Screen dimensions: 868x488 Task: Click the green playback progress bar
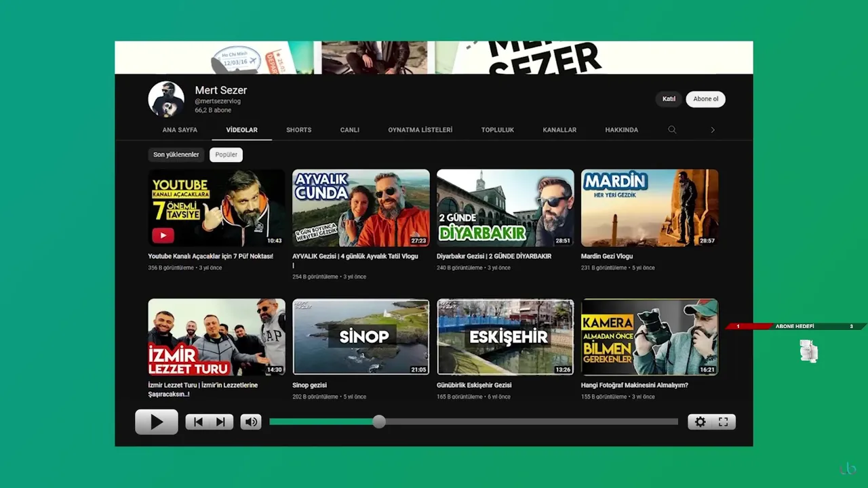324,422
